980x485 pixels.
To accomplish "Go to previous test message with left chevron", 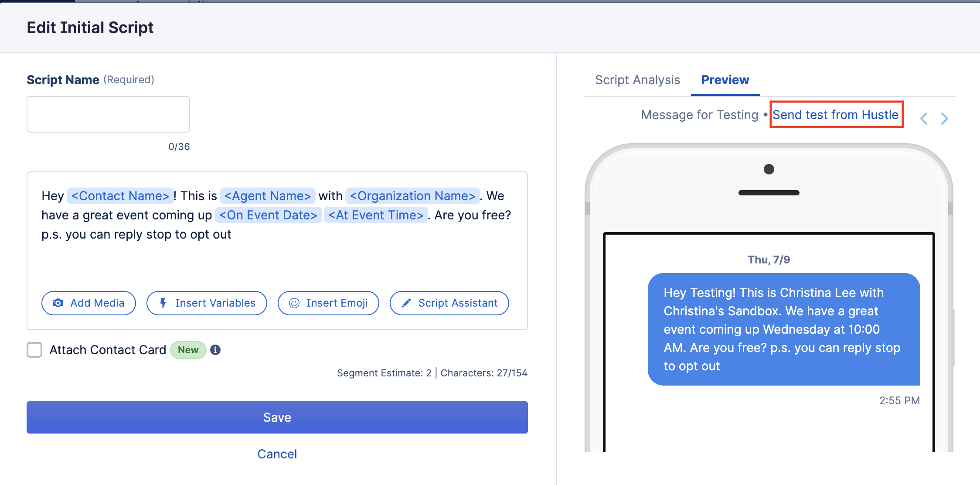I will (x=924, y=119).
